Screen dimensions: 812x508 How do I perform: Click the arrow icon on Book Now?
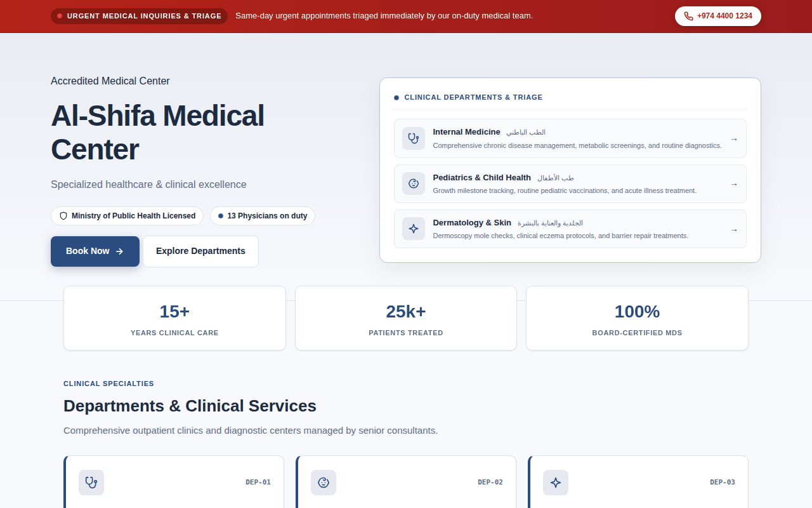click(119, 251)
